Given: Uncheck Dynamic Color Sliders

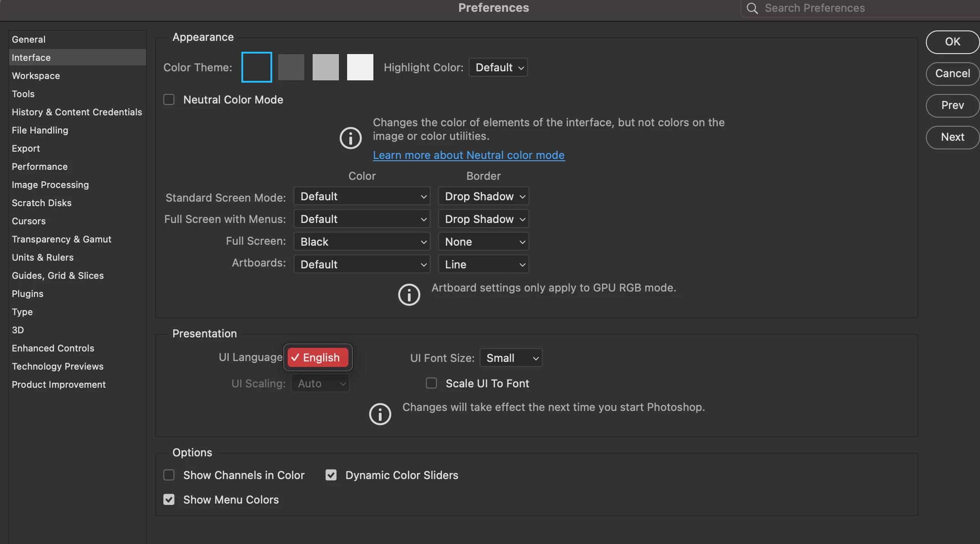Looking at the screenshot, I should [331, 475].
